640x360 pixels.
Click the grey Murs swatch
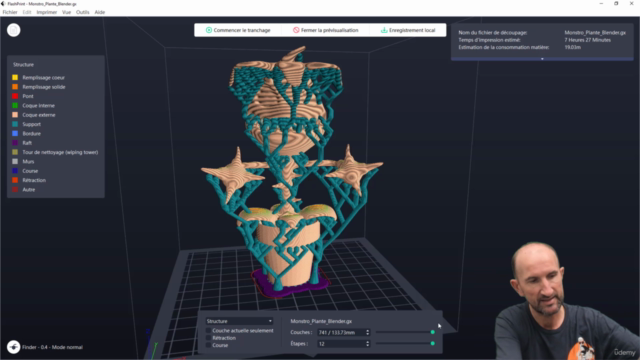click(15, 162)
